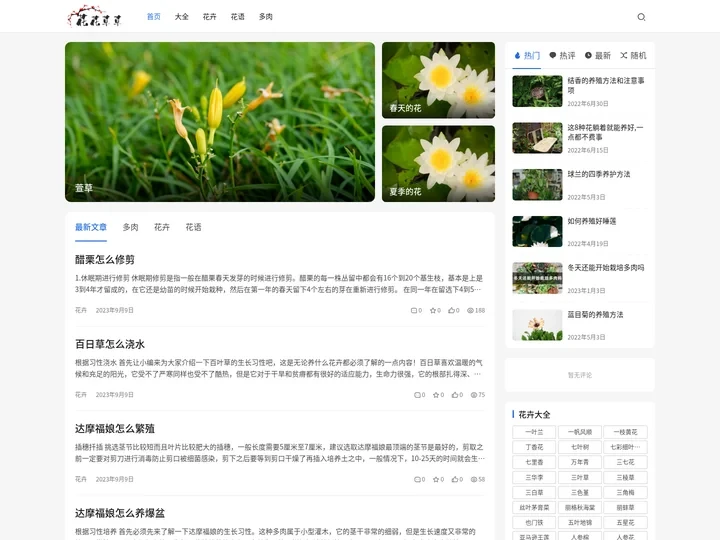Open the article titled 醋栗怎么修剪
The height and width of the screenshot is (540, 720).
pos(105,260)
